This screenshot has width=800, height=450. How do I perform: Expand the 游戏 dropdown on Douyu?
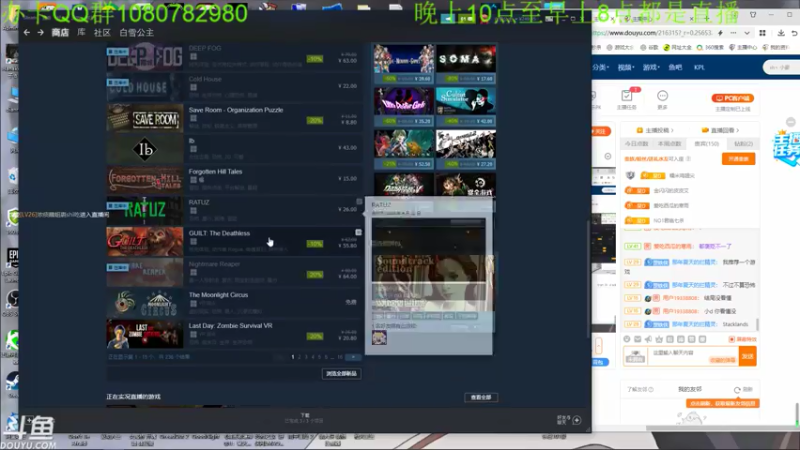click(x=651, y=67)
